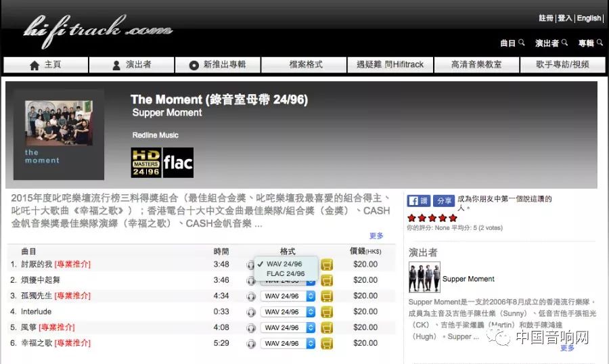Click the HD Masters 24/96 badge

(x=146, y=162)
